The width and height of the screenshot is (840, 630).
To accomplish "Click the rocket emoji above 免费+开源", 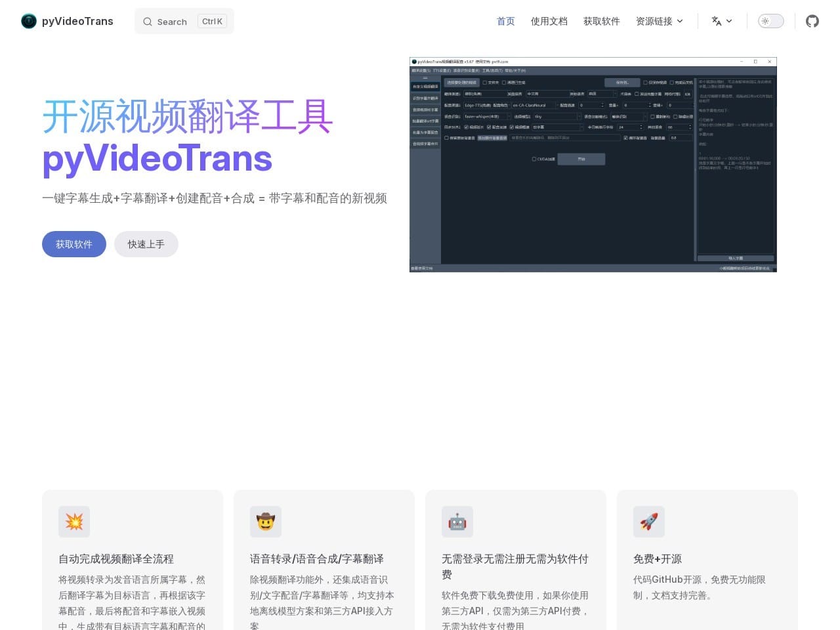I will (649, 522).
